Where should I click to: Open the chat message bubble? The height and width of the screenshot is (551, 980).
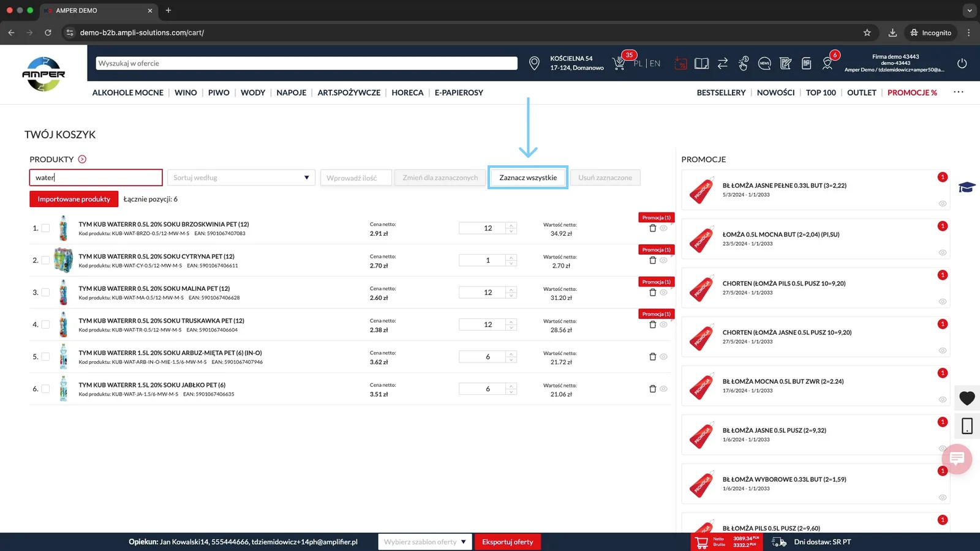click(957, 458)
